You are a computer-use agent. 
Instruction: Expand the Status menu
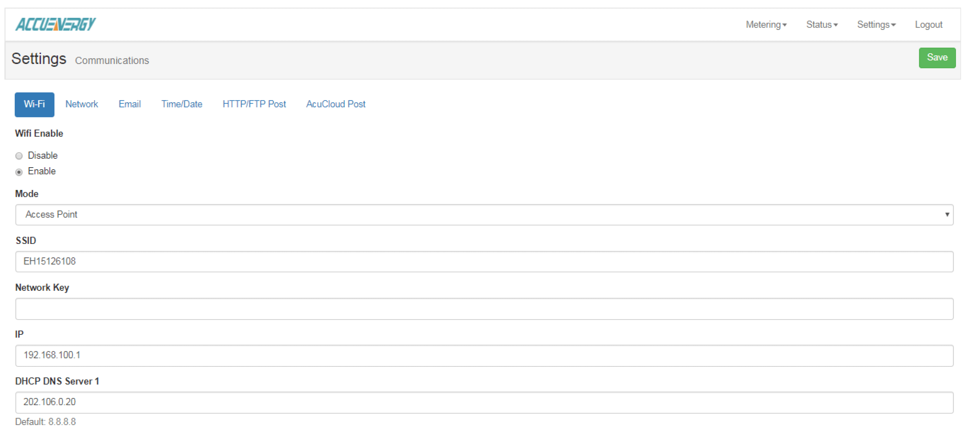pos(821,25)
